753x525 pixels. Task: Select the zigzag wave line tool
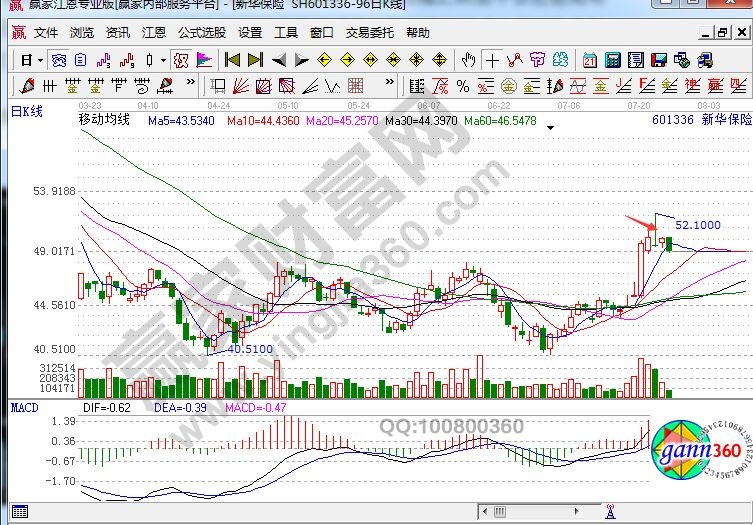(333, 86)
